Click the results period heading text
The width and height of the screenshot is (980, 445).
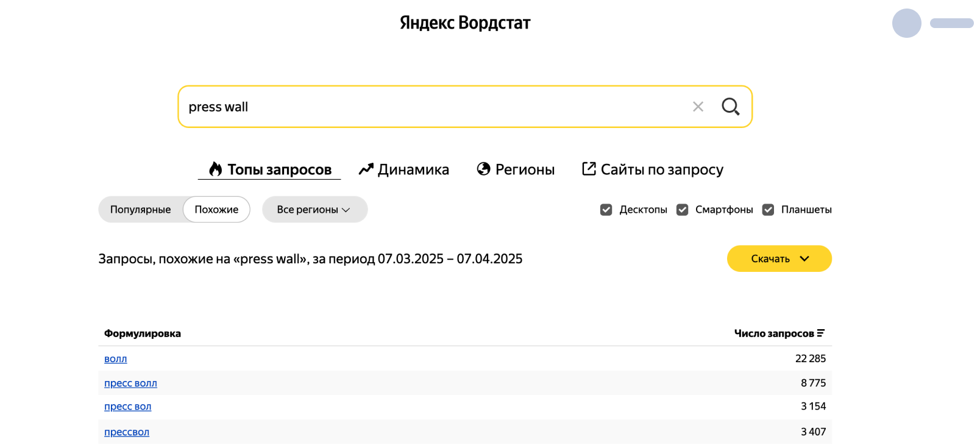point(310,259)
